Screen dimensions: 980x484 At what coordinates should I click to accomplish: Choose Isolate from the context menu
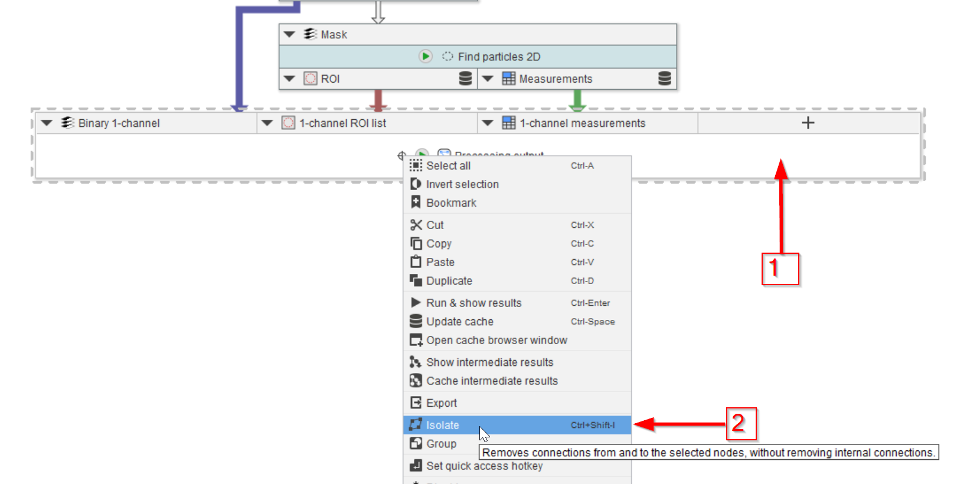443,425
